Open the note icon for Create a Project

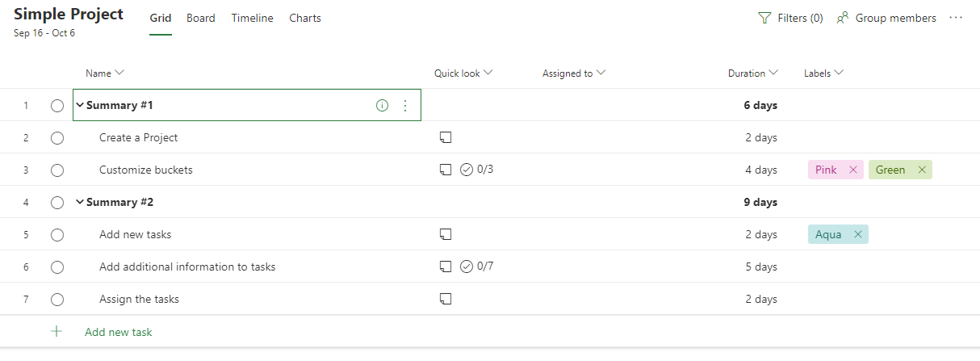tap(445, 137)
